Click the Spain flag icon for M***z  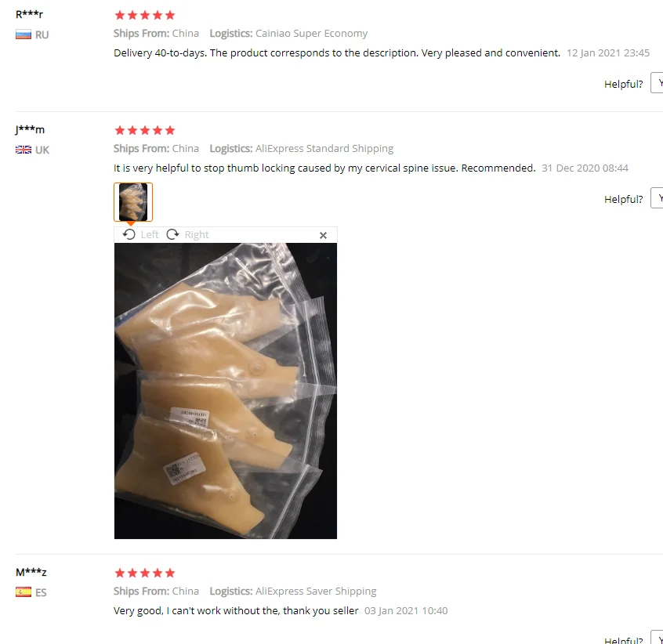coord(24,592)
